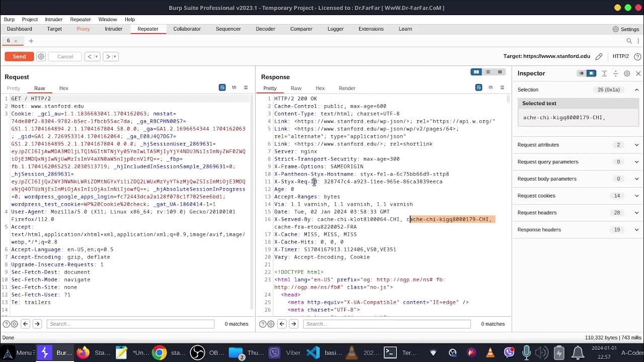Viewport: 644px width, 362px height.
Task: Jump to next match in Response search
Action: [x=293, y=324]
